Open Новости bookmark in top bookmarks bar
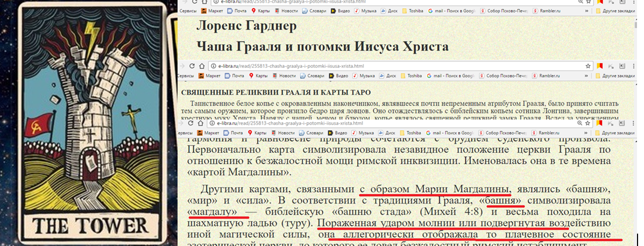Viewport: 644px width, 246px height. (x=286, y=11)
